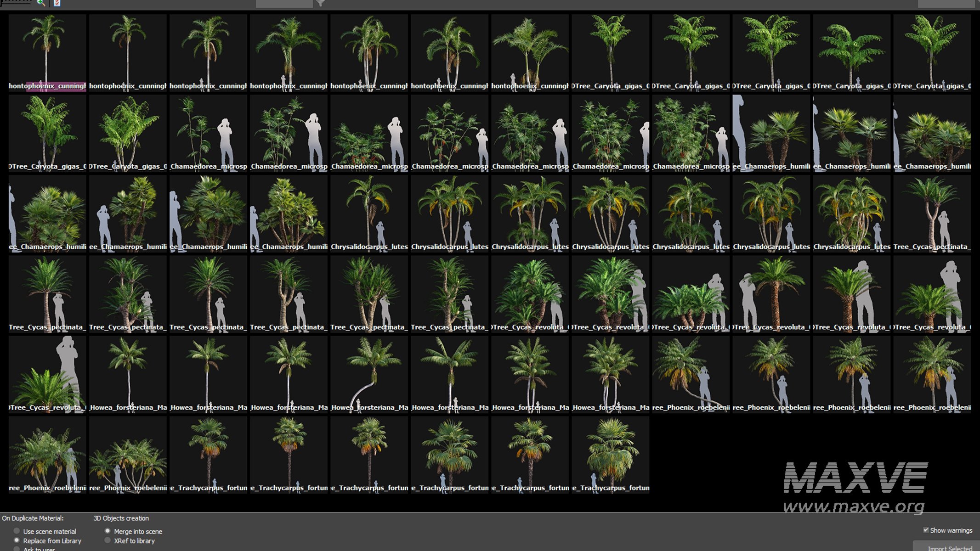Click the first Cycas_revoluta thumbnail
This screenshot has width=980, height=551.
530,293
